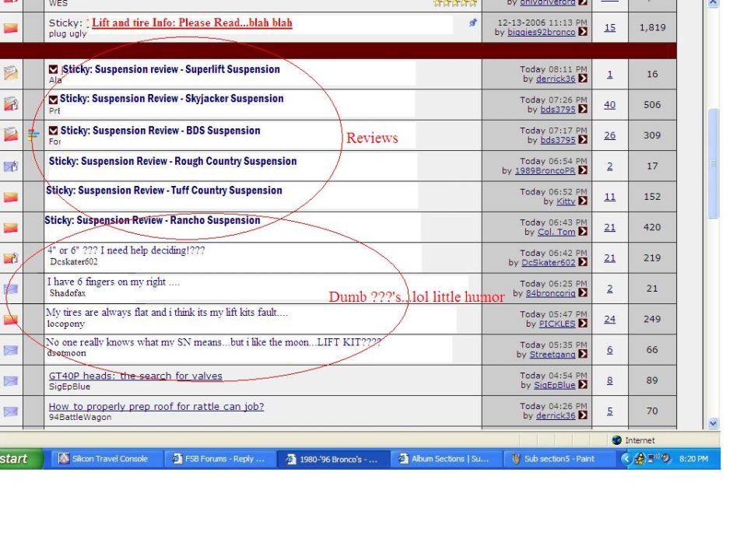Open Suspension Review - Tuff Country Suspension thread
The width and height of the screenshot is (747, 560).
coord(164,191)
